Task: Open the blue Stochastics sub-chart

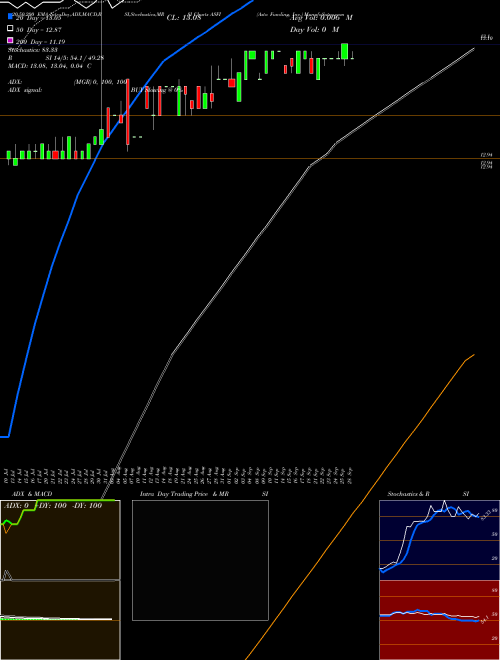Action: click(x=439, y=540)
